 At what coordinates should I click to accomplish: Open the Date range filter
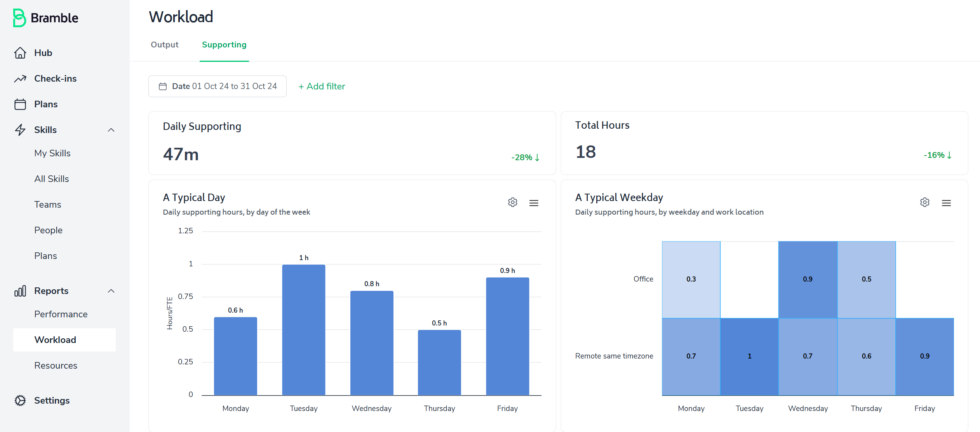218,86
